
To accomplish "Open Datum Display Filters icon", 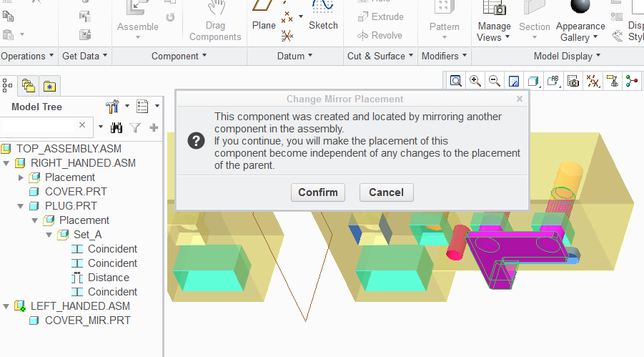I will [593, 81].
